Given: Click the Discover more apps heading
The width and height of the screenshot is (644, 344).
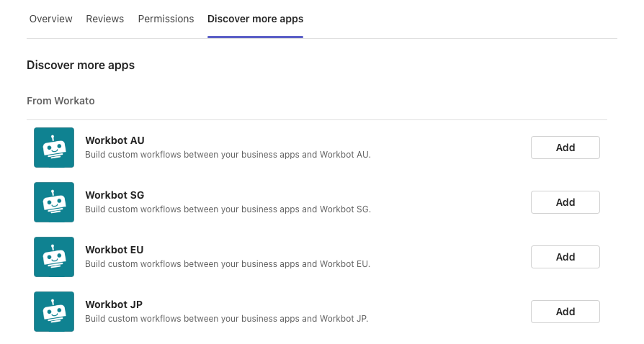Looking at the screenshot, I should pyautogui.click(x=81, y=65).
